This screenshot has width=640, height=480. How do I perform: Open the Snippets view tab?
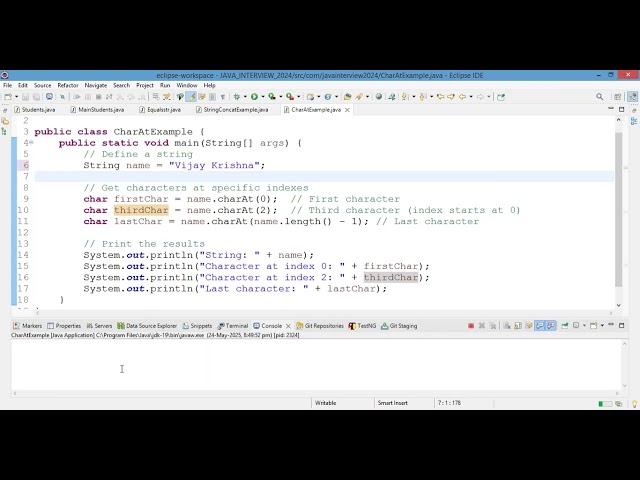[197, 326]
